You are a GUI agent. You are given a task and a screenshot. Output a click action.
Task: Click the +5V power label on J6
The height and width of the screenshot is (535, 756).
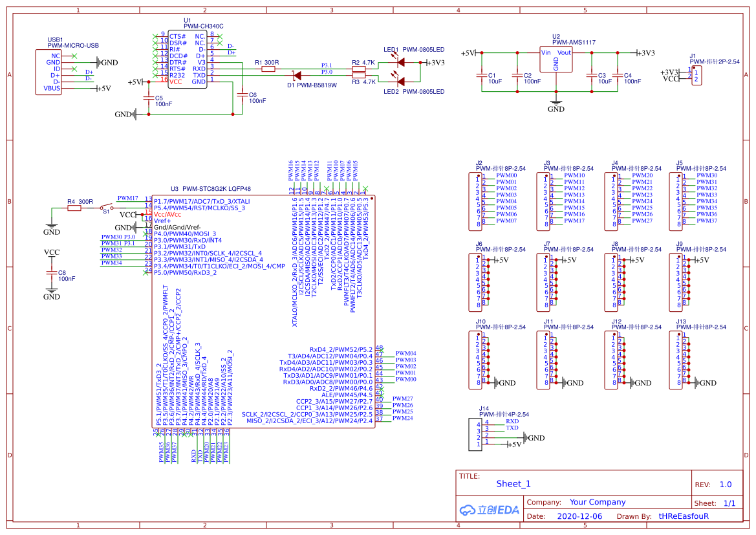click(x=500, y=260)
